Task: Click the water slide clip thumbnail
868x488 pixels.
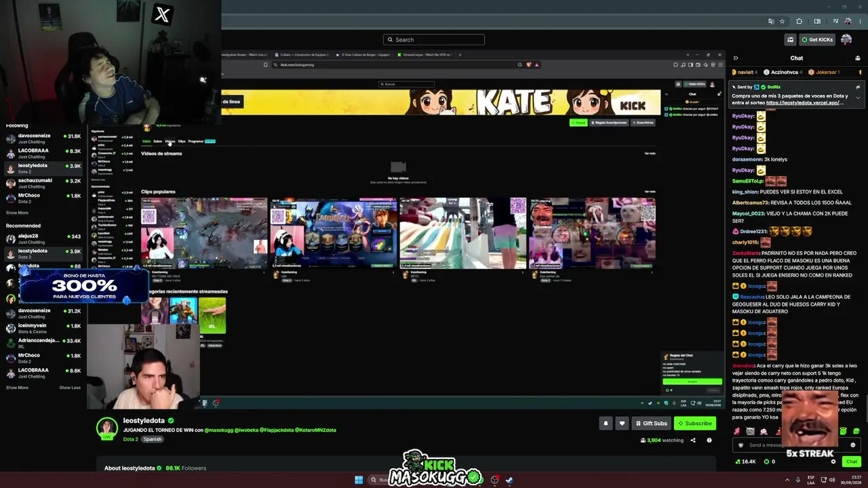Action: coord(463,233)
